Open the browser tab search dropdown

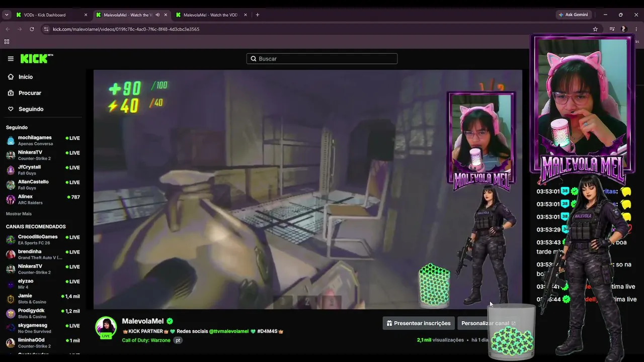pyautogui.click(x=7, y=15)
